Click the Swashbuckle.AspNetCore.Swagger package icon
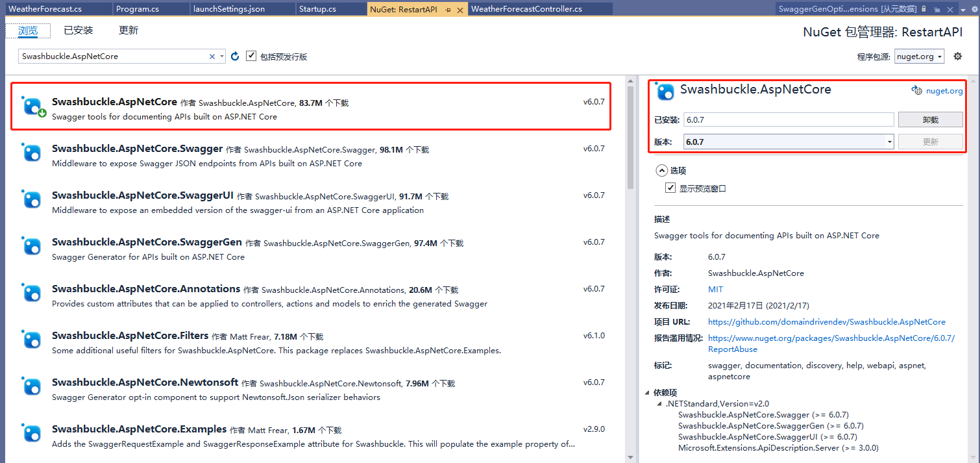Screen dimensions: 980x463 pos(32,153)
